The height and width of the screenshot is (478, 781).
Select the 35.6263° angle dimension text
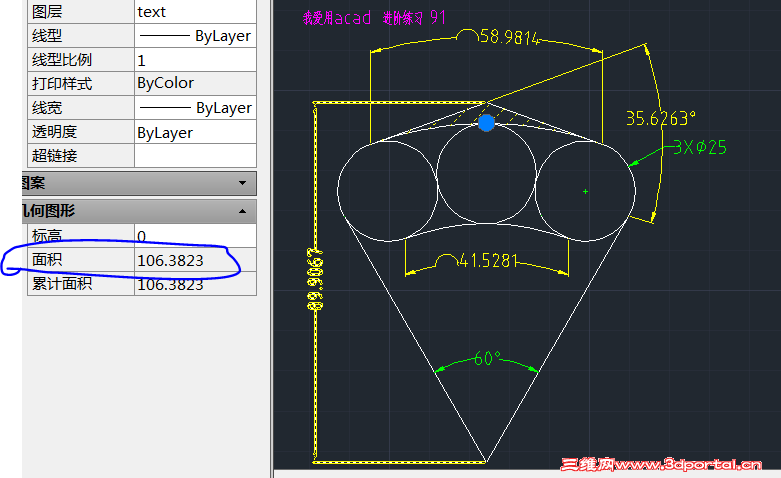(x=660, y=119)
